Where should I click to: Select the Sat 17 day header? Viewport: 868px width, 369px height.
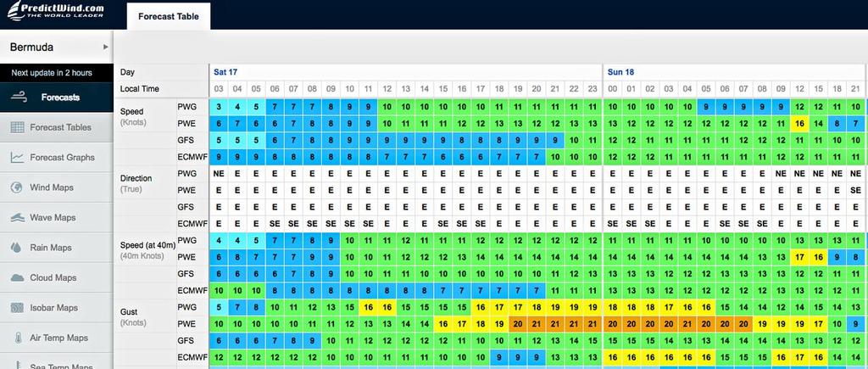point(225,72)
